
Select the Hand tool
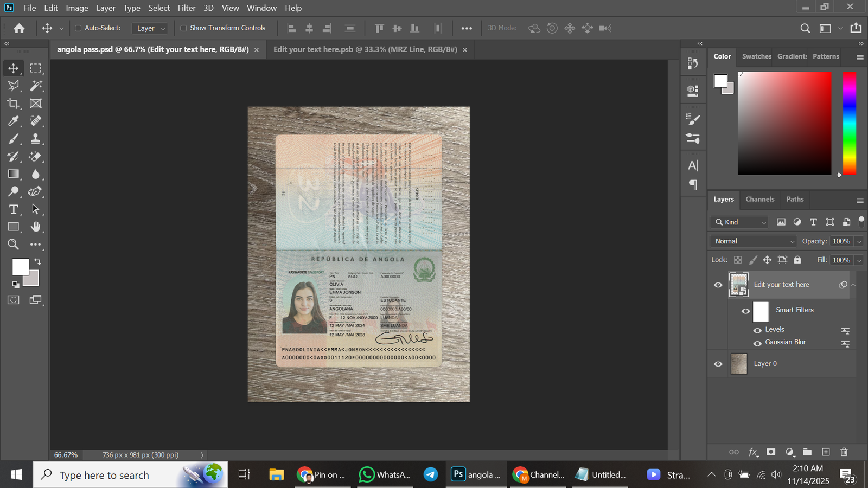(x=36, y=227)
